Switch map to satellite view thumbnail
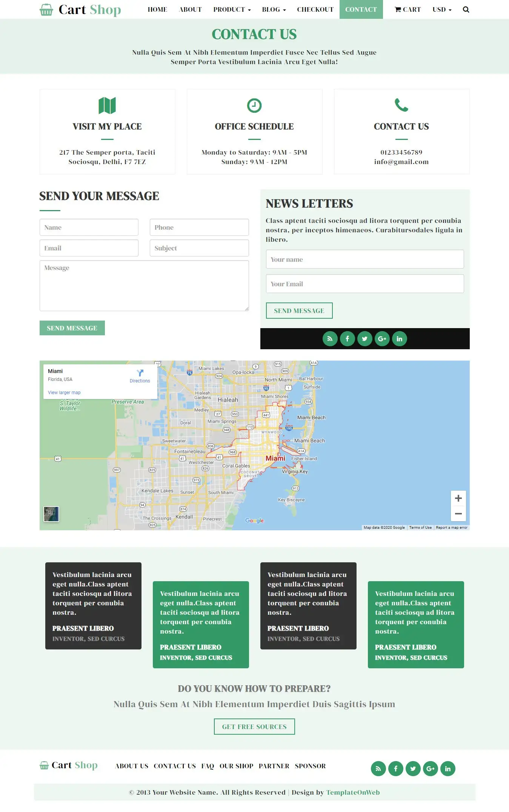The width and height of the screenshot is (509, 812). (51, 514)
